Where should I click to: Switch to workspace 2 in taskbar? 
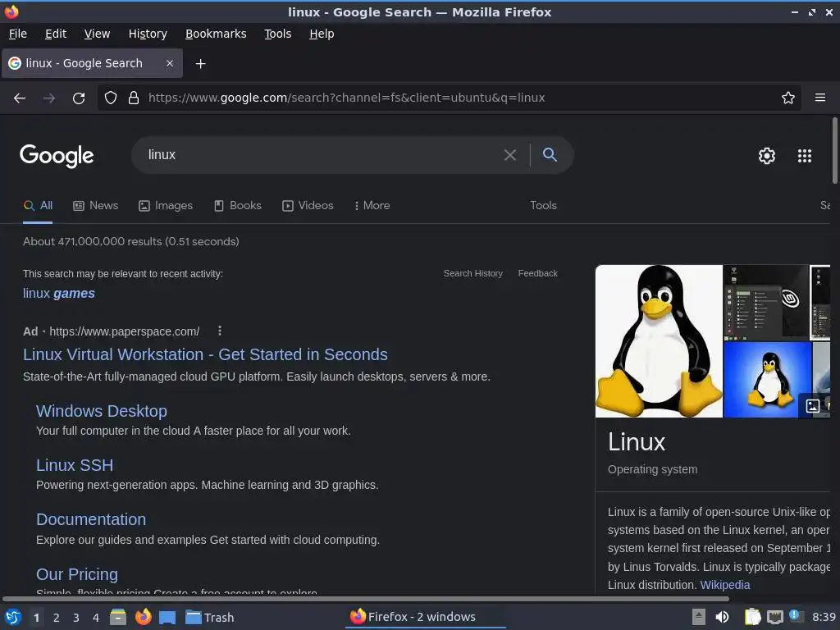(x=56, y=618)
